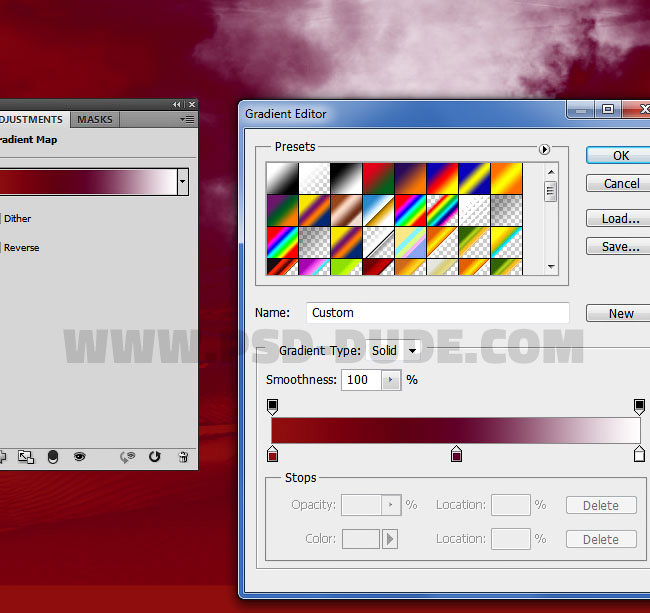Click the round mask icon in Adjustments panel
The height and width of the screenshot is (613, 650).
click(x=53, y=457)
